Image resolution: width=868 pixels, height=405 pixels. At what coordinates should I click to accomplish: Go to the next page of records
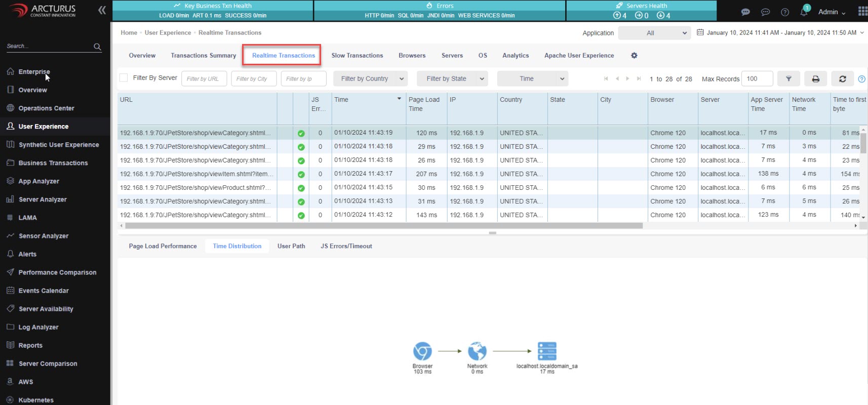click(x=628, y=78)
